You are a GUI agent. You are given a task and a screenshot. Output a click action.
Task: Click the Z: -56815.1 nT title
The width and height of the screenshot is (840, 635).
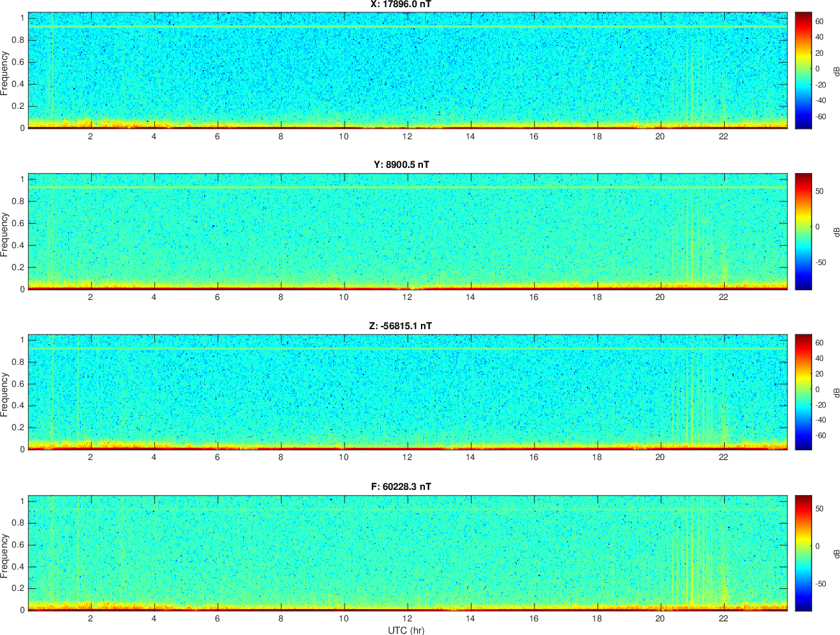[x=400, y=326]
